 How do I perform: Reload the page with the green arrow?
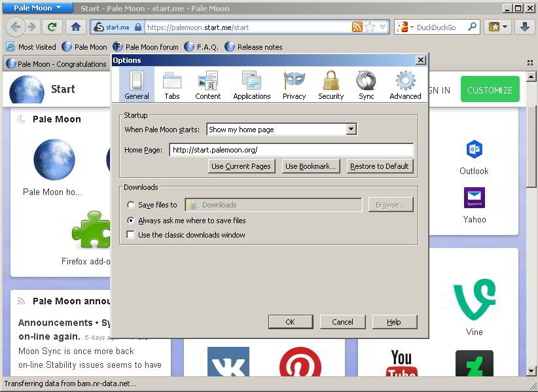click(x=52, y=27)
